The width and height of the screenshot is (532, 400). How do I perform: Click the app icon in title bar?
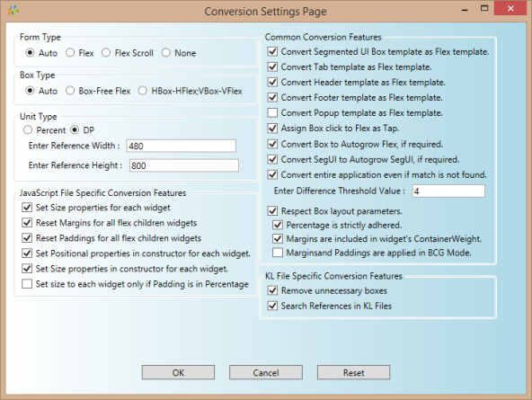pos(13,11)
